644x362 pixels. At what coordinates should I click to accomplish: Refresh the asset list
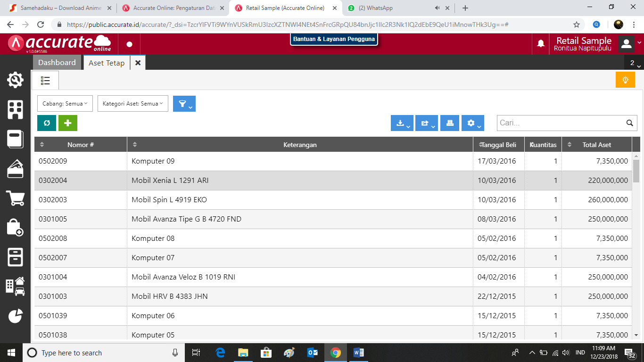click(x=46, y=123)
